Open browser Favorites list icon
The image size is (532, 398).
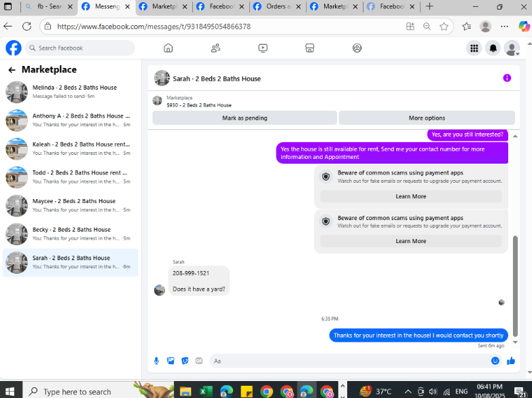[467, 26]
